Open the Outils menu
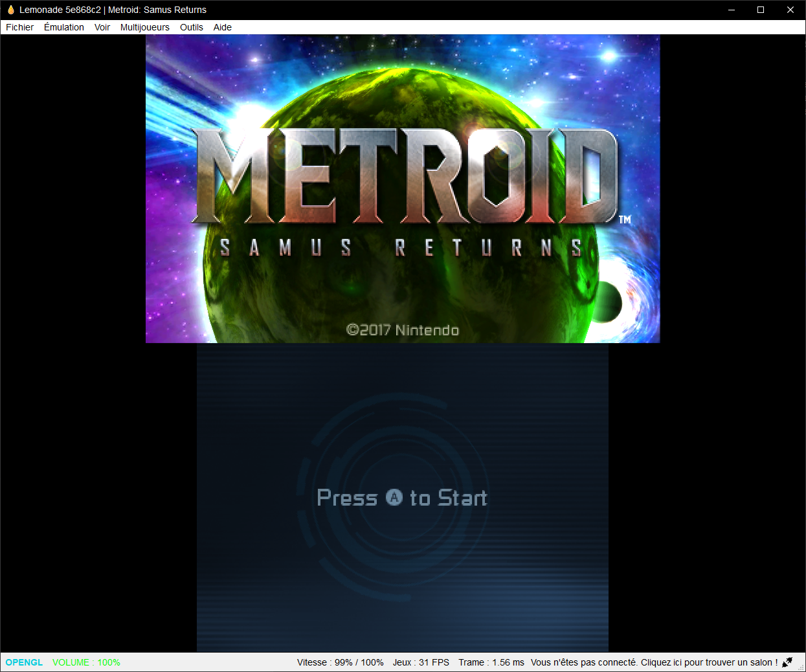 [192, 27]
